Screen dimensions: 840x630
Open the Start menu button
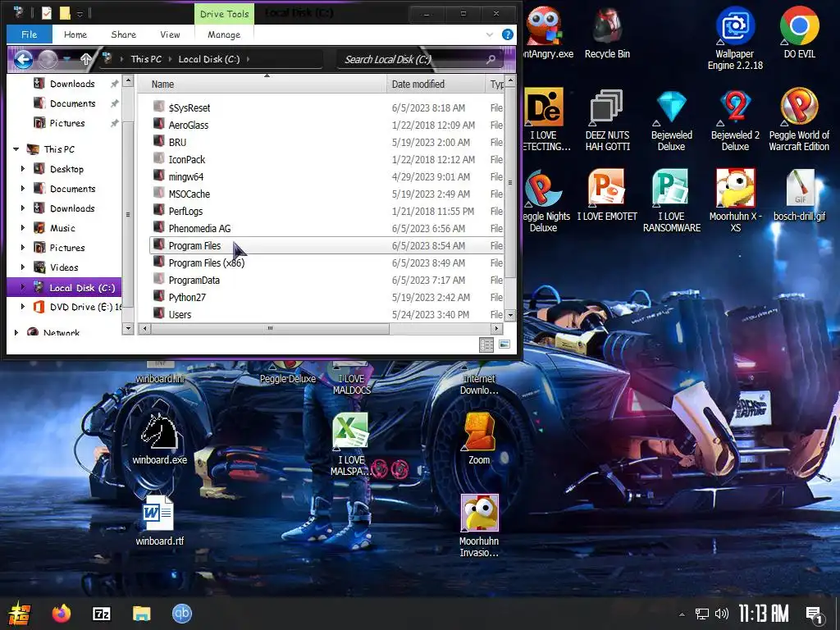click(20, 614)
